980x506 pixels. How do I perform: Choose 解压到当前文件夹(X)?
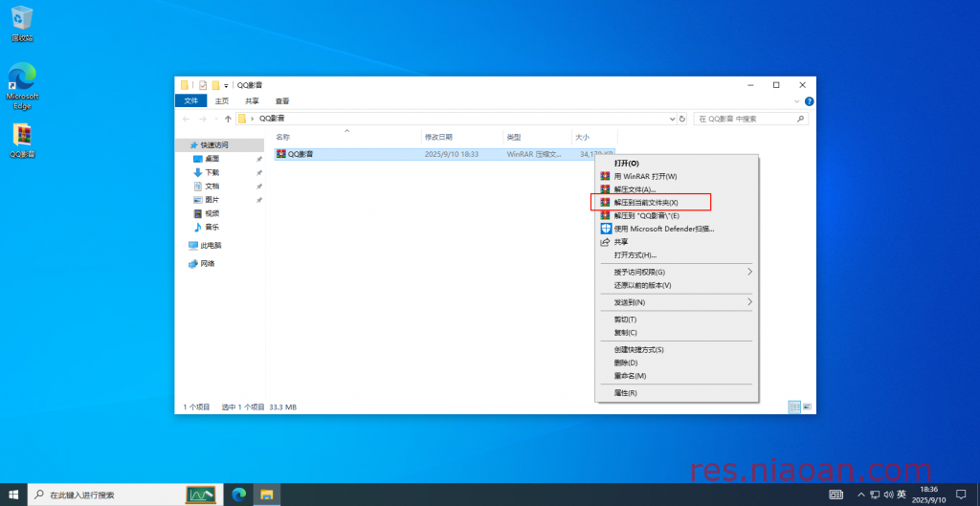point(677,203)
